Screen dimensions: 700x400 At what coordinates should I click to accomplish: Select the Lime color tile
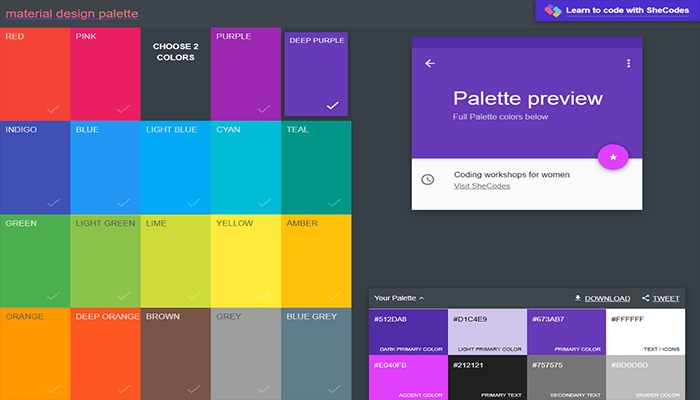click(175, 261)
